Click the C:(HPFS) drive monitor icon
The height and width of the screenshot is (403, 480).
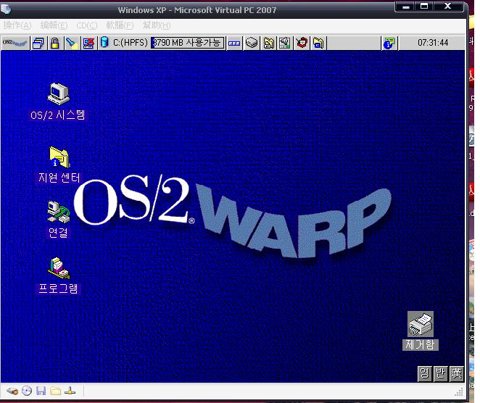coord(124,43)
